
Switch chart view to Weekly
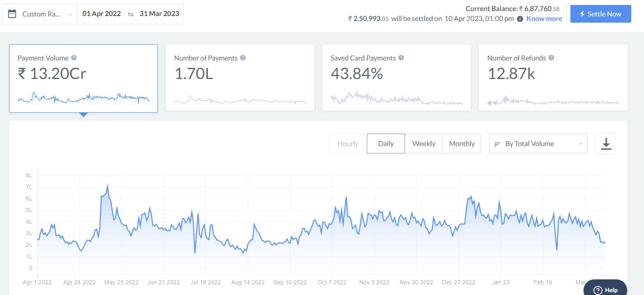click(x=424, y=144)
